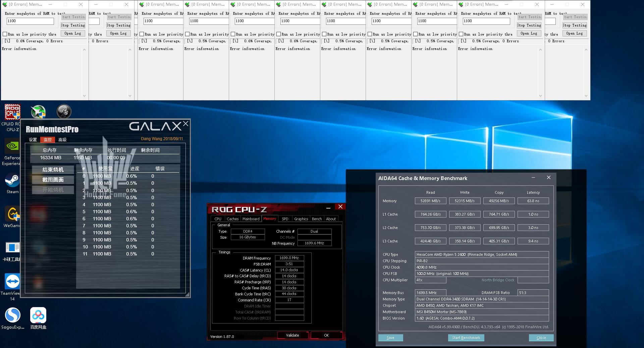Click the leftmost MemTest window's title bar icon

[5, 4]
